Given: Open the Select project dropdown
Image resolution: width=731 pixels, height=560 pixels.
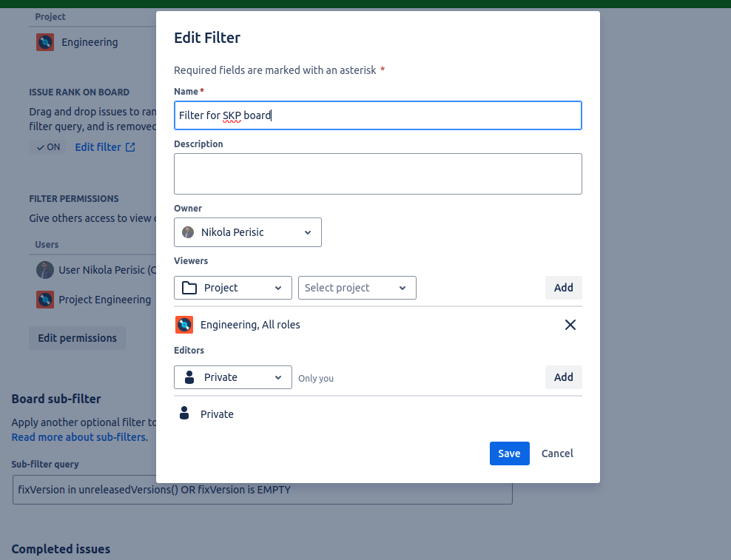Looking at the screenshot, I should [x=357, y=288].
